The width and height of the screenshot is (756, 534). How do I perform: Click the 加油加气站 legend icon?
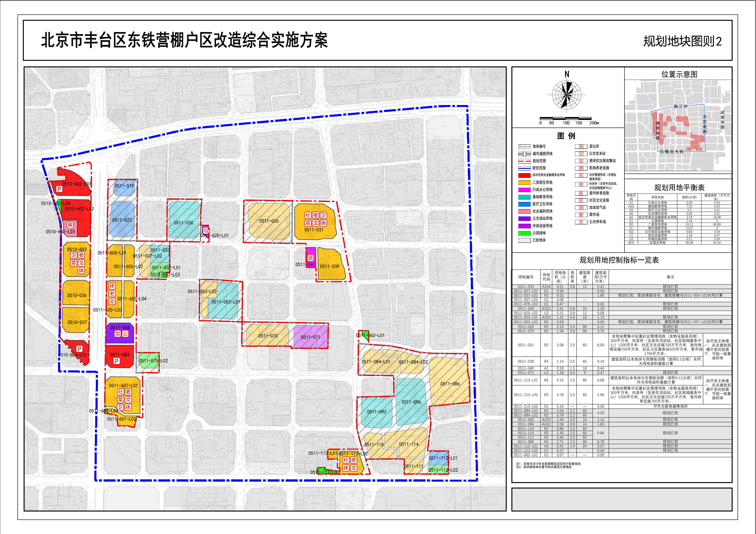click(581, 208)
